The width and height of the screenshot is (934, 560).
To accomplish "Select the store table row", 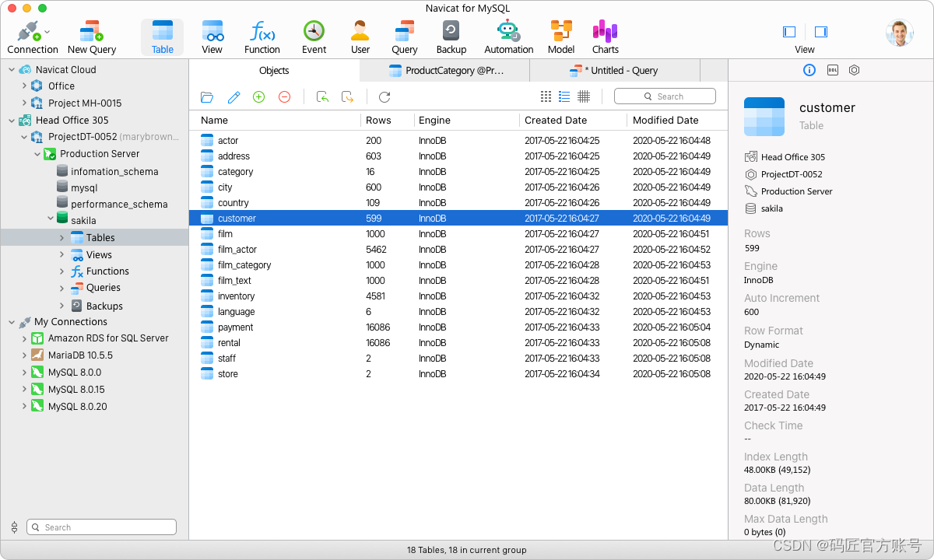I will (458, 374).
